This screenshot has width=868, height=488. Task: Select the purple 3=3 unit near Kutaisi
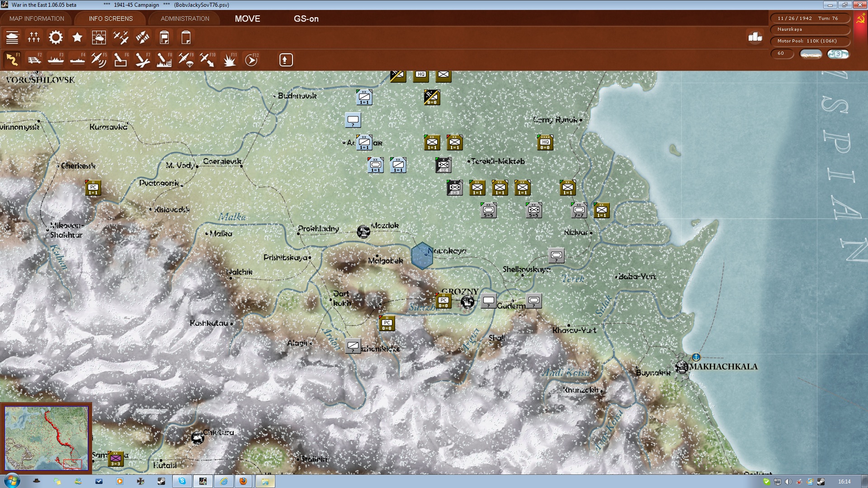(x=115, y=459)
